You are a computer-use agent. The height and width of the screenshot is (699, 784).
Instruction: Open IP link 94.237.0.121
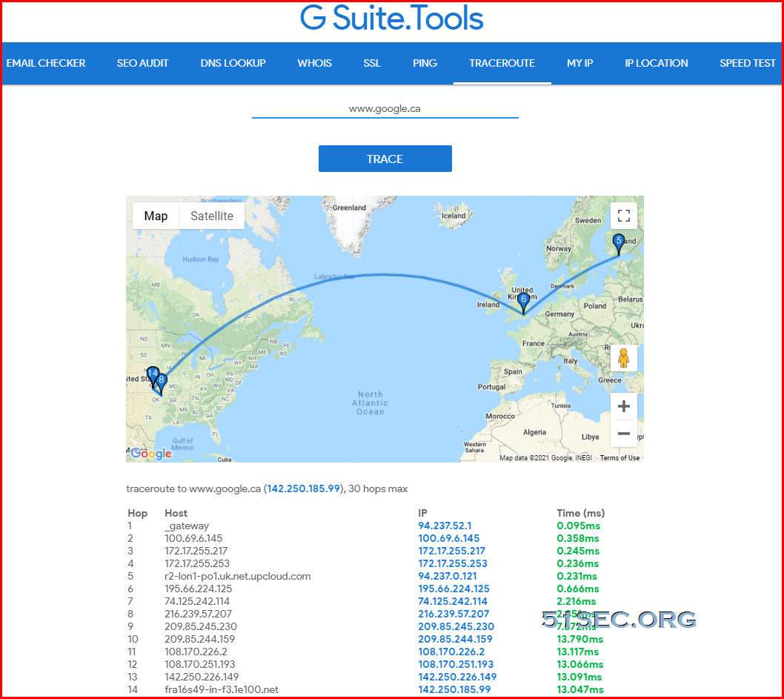click(447, 576)
